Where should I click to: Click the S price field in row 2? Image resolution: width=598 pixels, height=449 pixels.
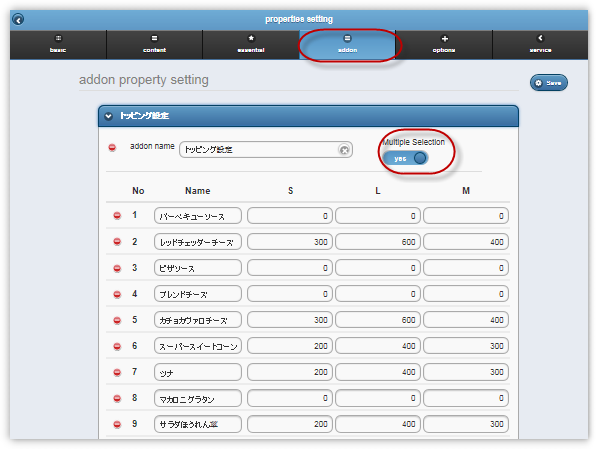tap(290, 242)
